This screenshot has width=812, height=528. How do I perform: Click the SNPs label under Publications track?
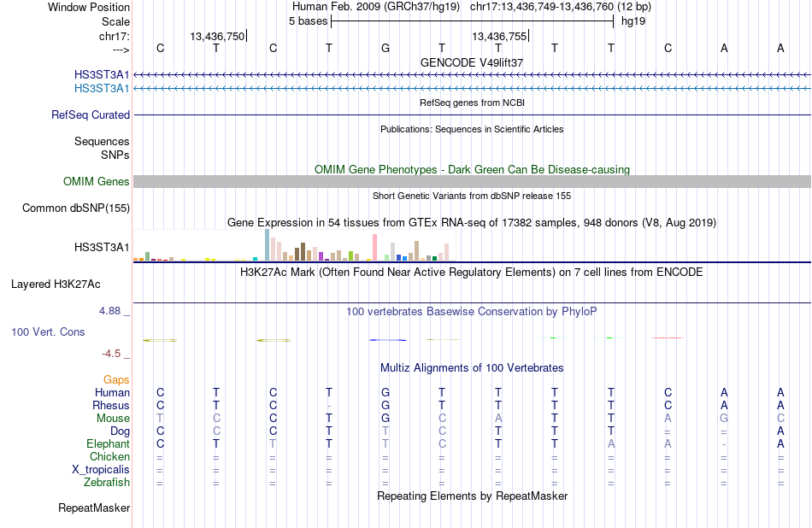[115, 155]
